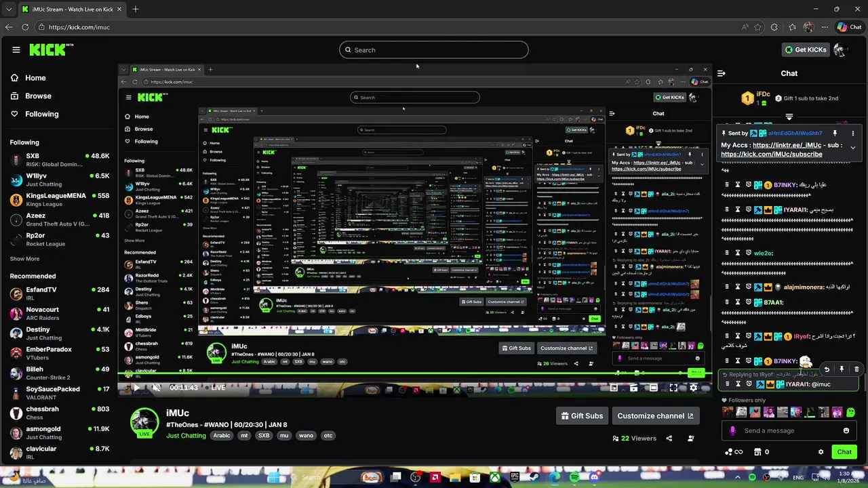Click the Get KICKs button
Image resolution: width=868 pixels, height=488 pixels.
coord(806,49)
